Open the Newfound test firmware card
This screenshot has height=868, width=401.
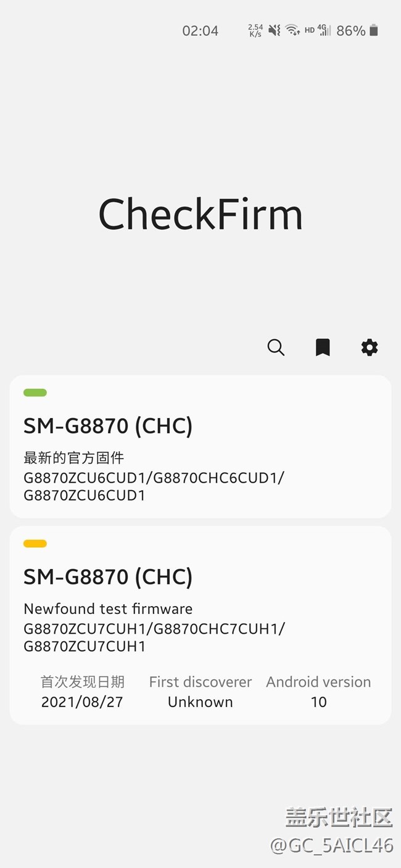[x=200, y=624]
